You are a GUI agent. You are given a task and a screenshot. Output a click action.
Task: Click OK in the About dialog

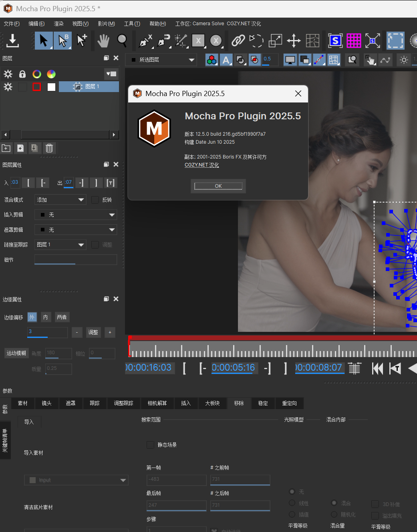(218, 186)
